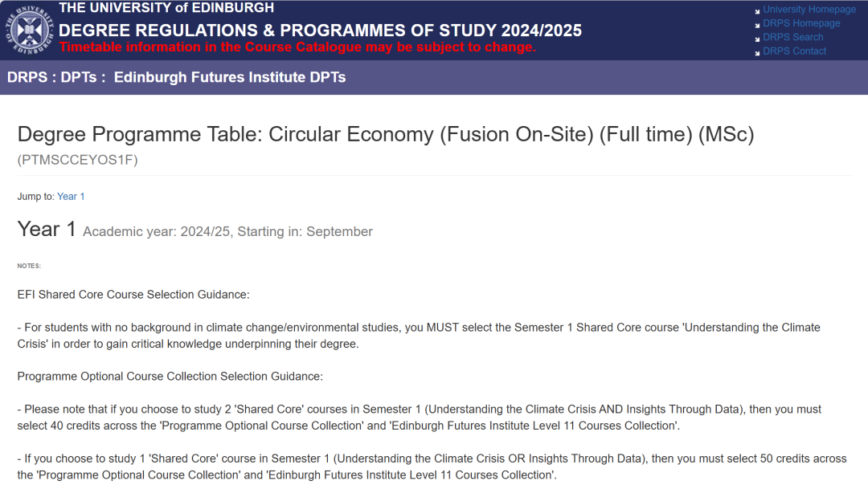Screen dimensions: 868x489
Task: Open the DRPS Contact link
Action: coord(794,51)
